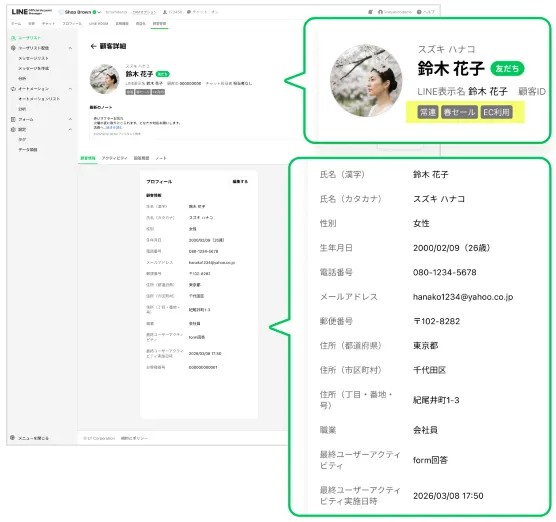
Task: Click the EC利用 tag in the enlarged callout
Action: [x=496, y=112]
